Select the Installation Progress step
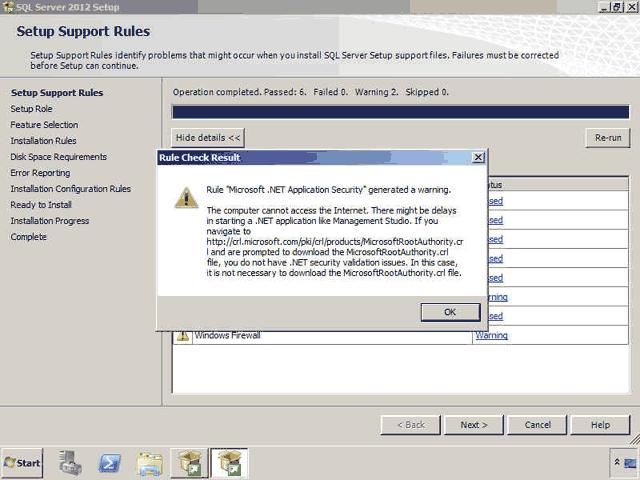 click(50, 221)
